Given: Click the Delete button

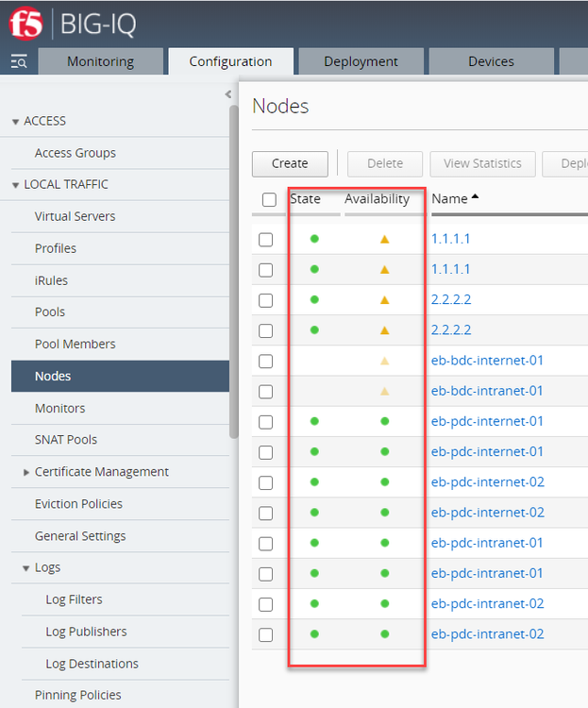Looking at the screenshot, I should (x=385, y=163).
